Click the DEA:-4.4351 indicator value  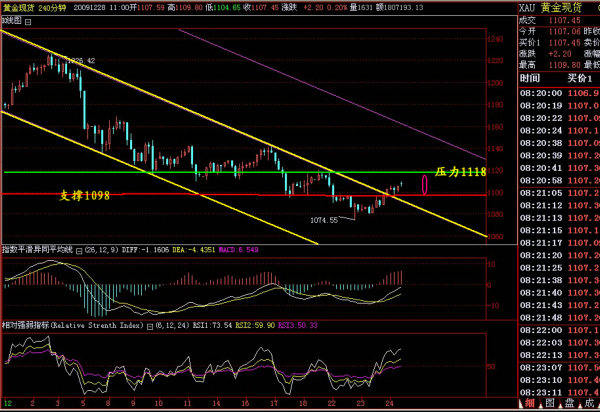click(194, 250)
